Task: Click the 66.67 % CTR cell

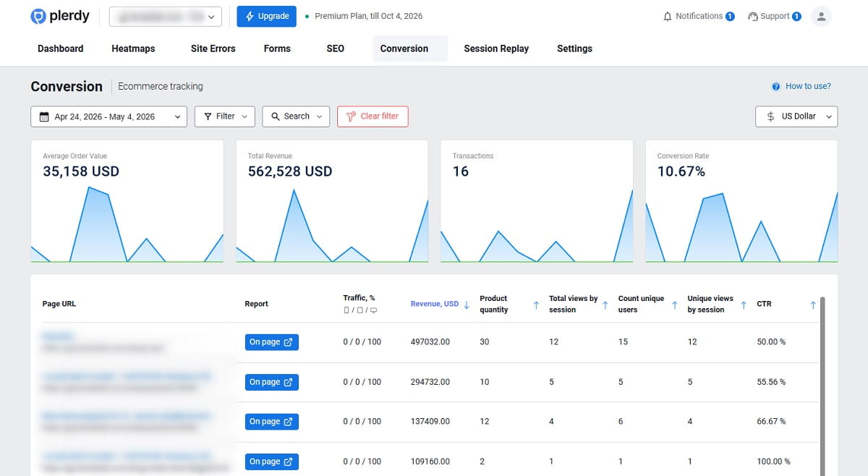Action: (771, 422)
